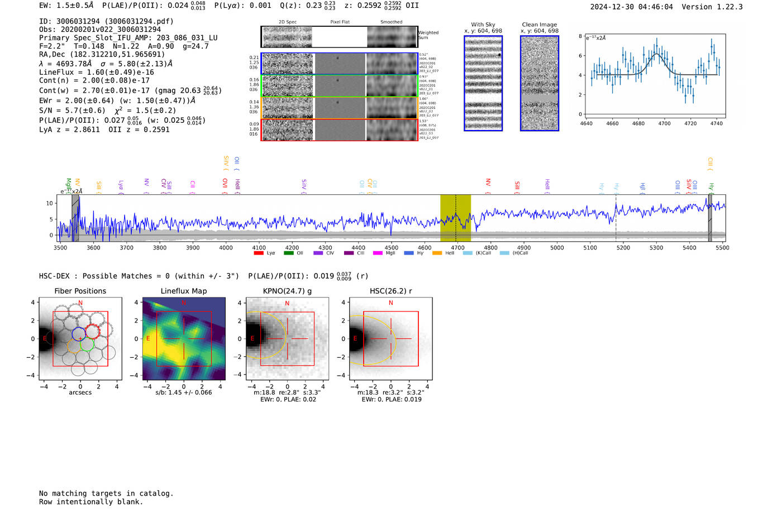The width and height of the screenshot is (782, 532).
Task: Click the MgII magenta legend swatch
Action: point(378,253)
